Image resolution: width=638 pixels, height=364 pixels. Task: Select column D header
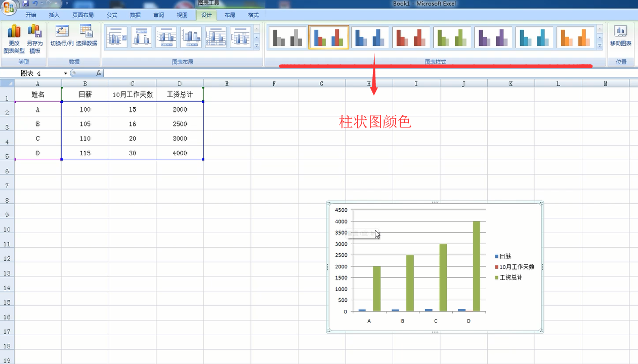pyautogui.click(x=180, y=83)
